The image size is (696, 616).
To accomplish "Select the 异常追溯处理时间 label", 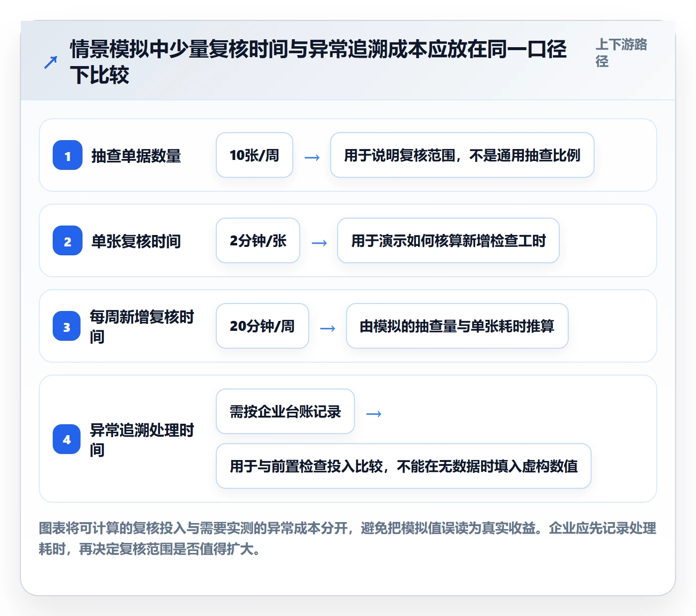I will [142, 440].
